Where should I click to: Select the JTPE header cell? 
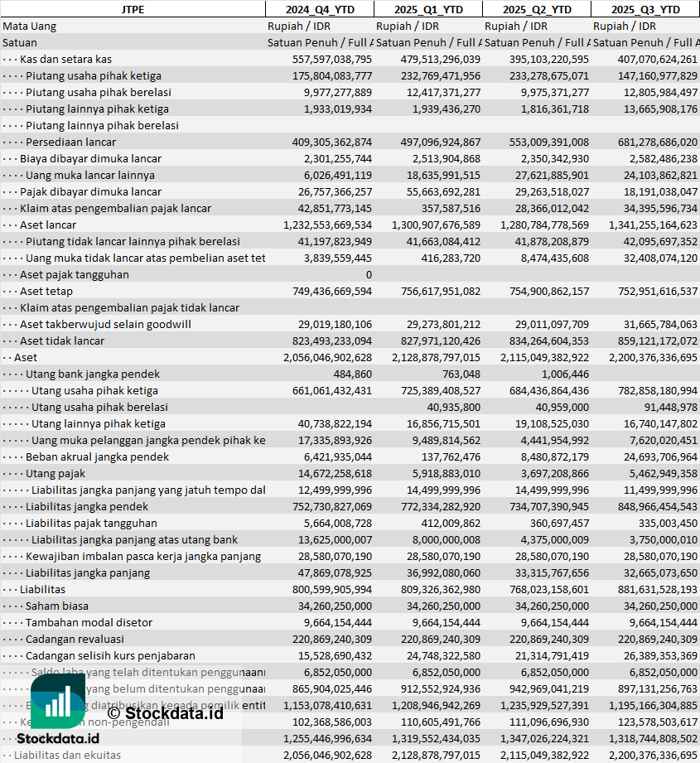click(133, 9)
